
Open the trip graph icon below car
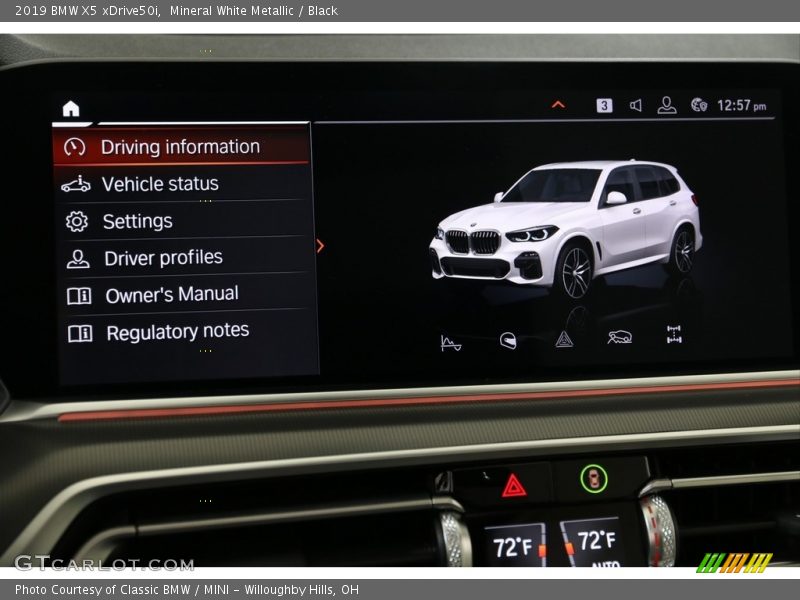(451, 343)
